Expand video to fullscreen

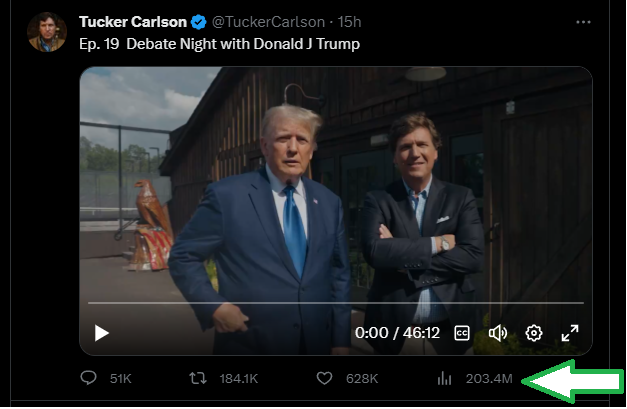click(569, 333)
